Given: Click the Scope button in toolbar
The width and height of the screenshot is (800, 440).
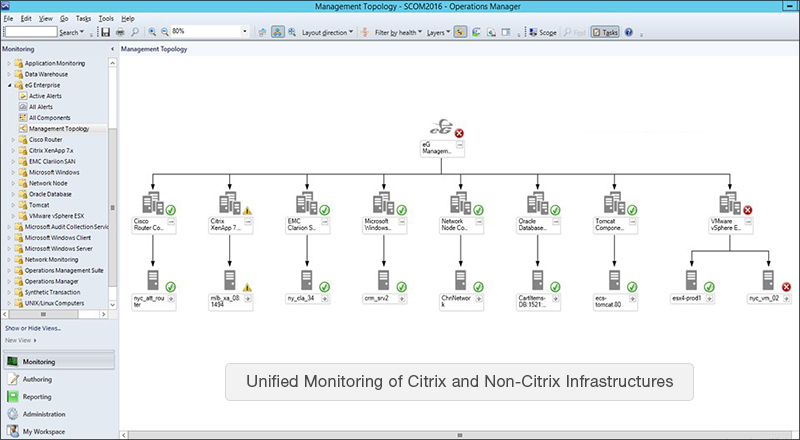Looking at the screenshot, I should click(x=543, y=32).
